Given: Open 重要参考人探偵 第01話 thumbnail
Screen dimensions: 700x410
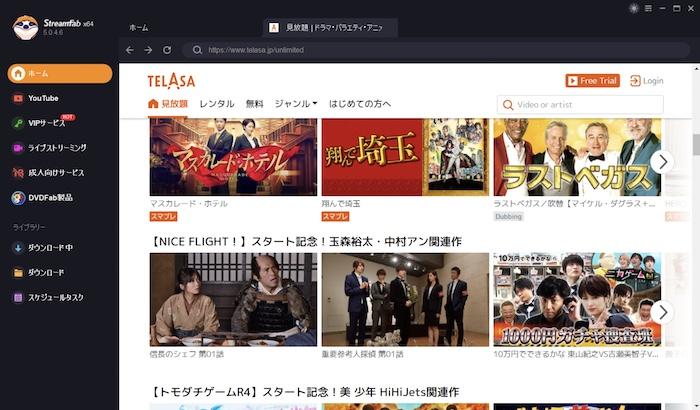Looking at the screenshot, I should click(405, 300).
